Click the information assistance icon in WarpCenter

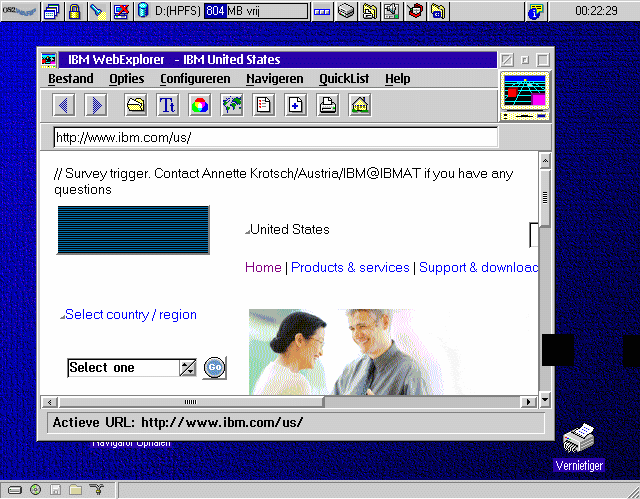[536, 11]
